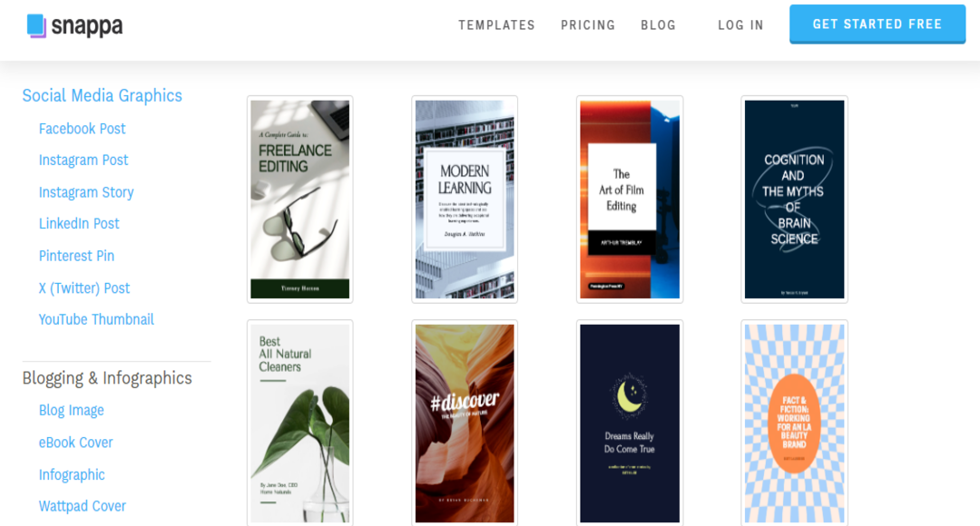
Task: Click the Snappa logo icon
Action: tap(36, 25)
